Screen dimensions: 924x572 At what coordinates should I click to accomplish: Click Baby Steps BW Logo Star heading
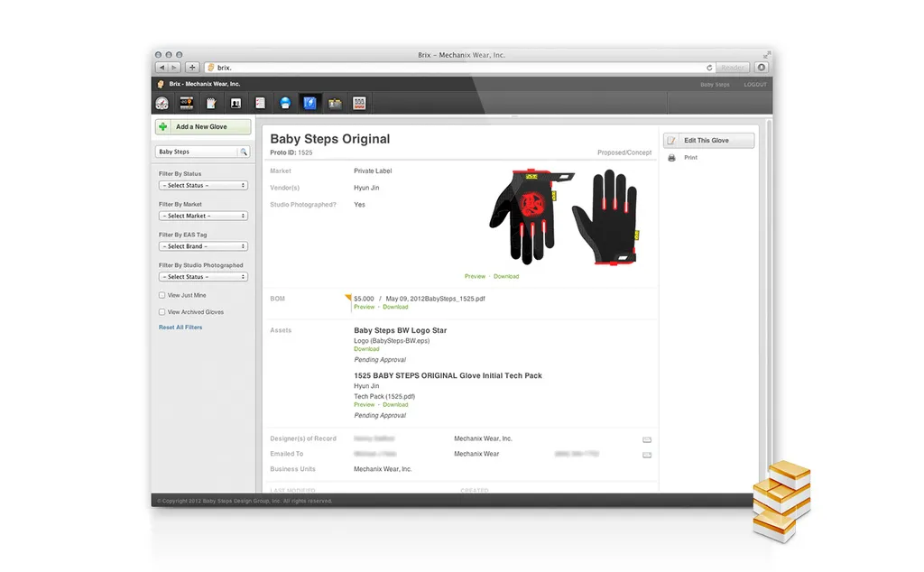(x=400, y=330)
